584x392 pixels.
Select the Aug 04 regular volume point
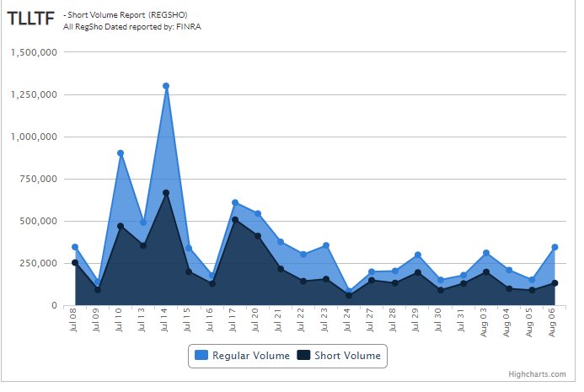coord(509,270)
